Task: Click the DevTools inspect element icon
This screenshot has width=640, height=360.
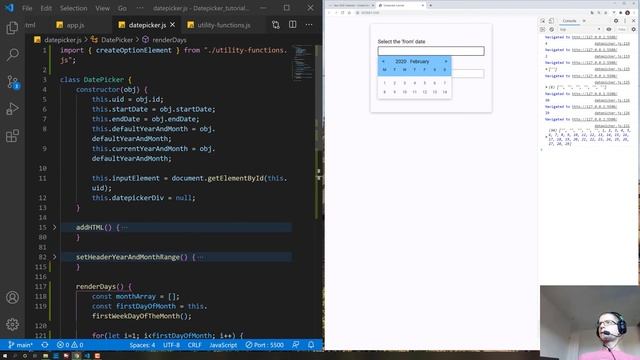Action: coord(542,21)
